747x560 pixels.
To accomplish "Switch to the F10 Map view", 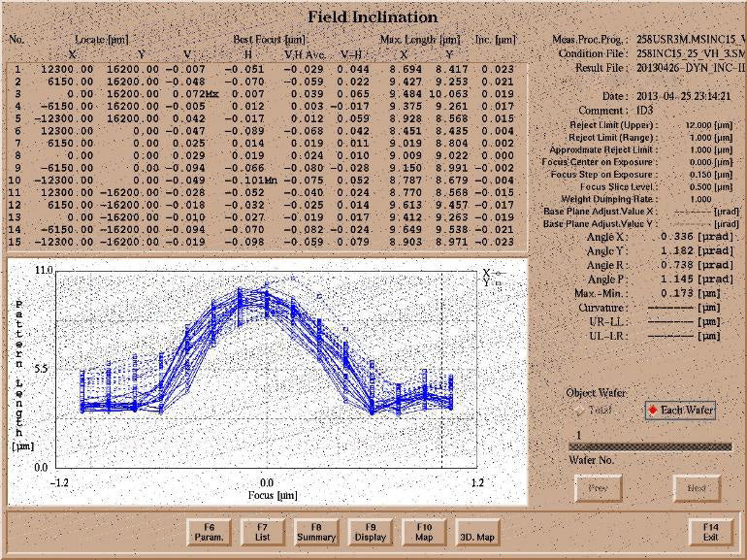I will pyautogui.click(x=424, y=531).
